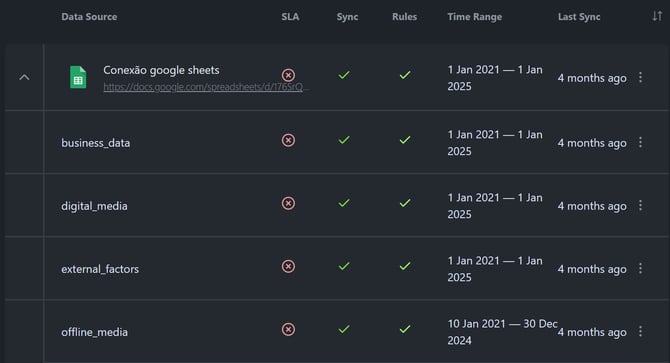Click SLA error icon for external_factors
Screen dimensions: 670x363
(288, 266)
